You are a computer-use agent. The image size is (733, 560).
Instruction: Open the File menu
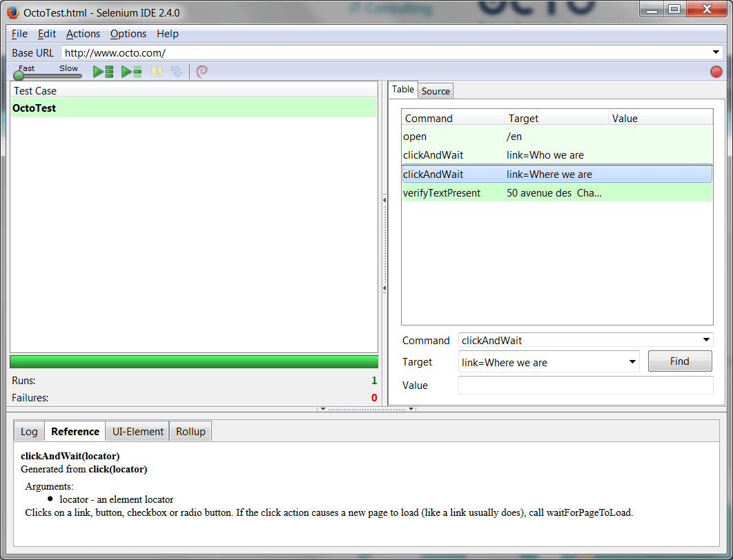pos(19,34)
